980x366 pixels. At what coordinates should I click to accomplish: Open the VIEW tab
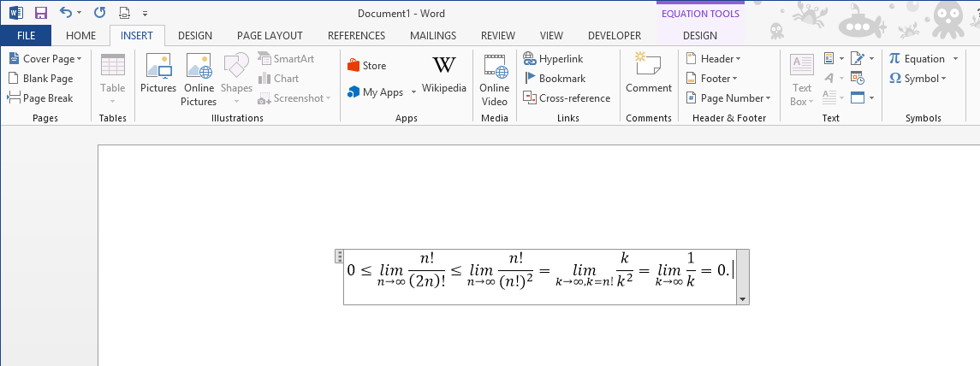coord(551,36)
